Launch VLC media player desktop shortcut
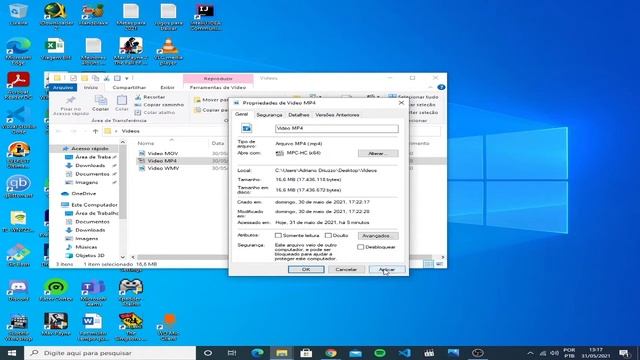640x360 pixels. pos(169,51)
